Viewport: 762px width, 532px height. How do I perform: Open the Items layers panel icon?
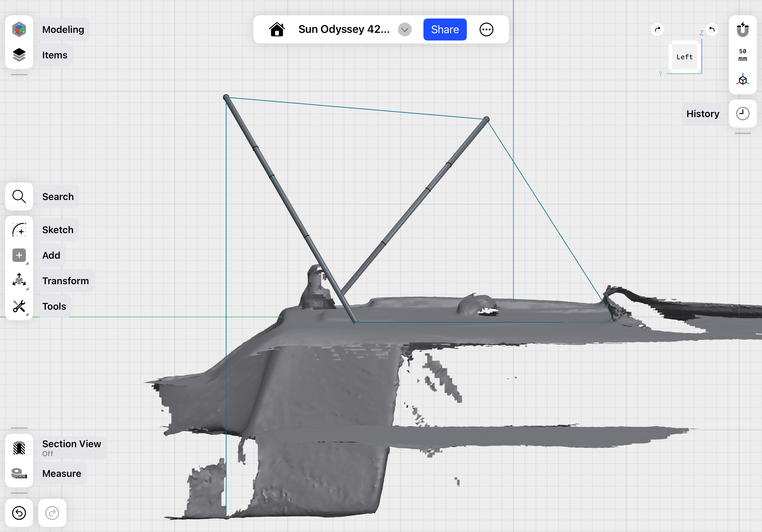19,55
